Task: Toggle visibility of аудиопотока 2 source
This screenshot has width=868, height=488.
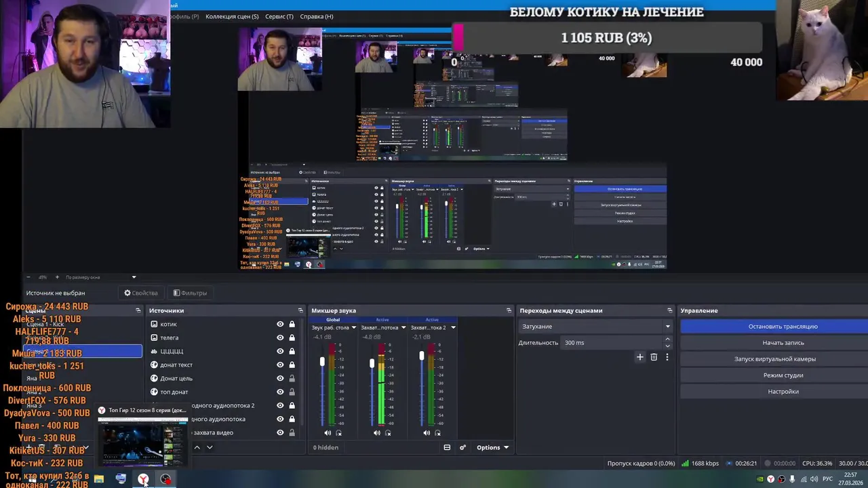Action: [280, 405]
